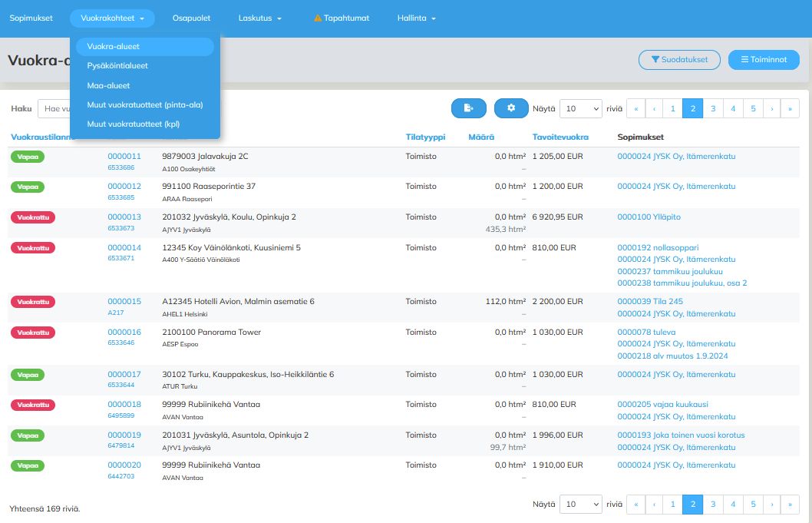Go to next page in bottom pagination
Viewport: 812px width, 523px height.
click(771, 504)
